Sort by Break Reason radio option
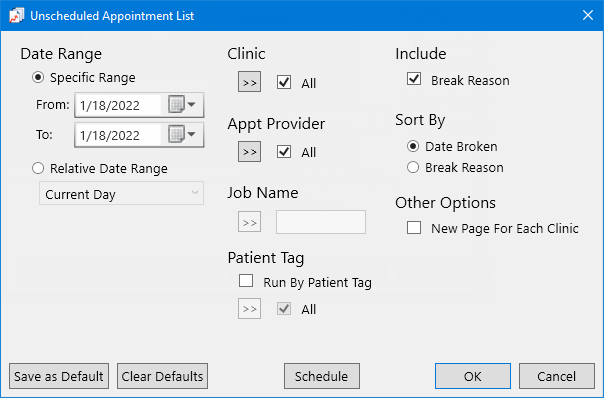This screenshot has height=398, width=604. click(x=413, y=167)
